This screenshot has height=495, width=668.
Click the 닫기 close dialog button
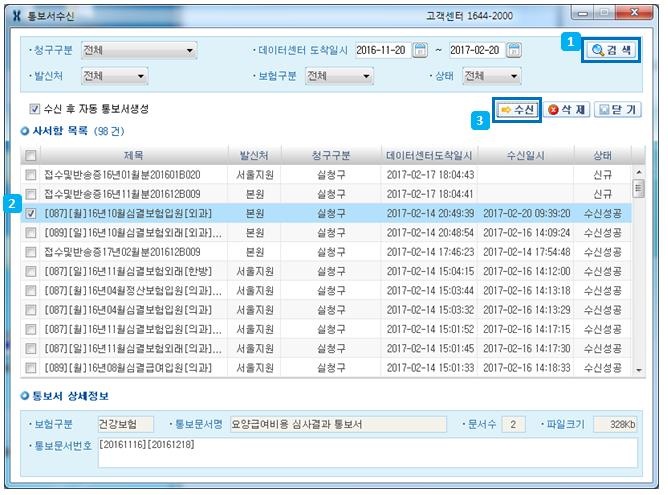(617, 109)
